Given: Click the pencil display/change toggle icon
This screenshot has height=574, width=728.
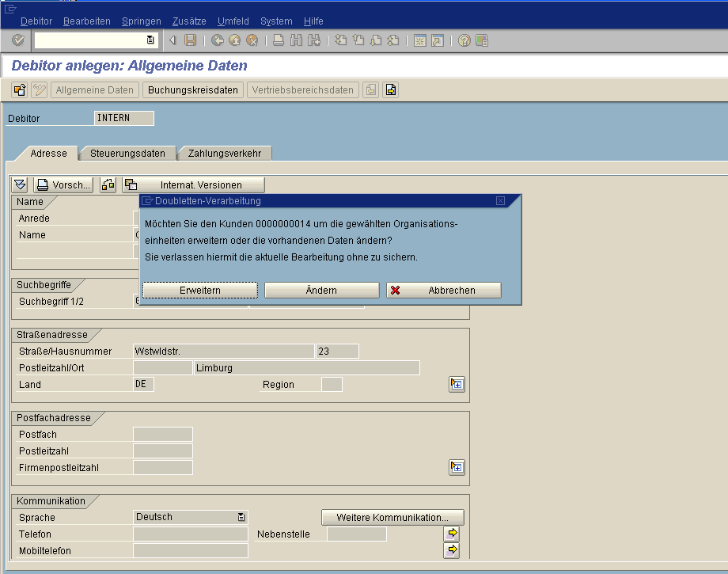Looking at the screenshot, I should (x=40, y=89).
